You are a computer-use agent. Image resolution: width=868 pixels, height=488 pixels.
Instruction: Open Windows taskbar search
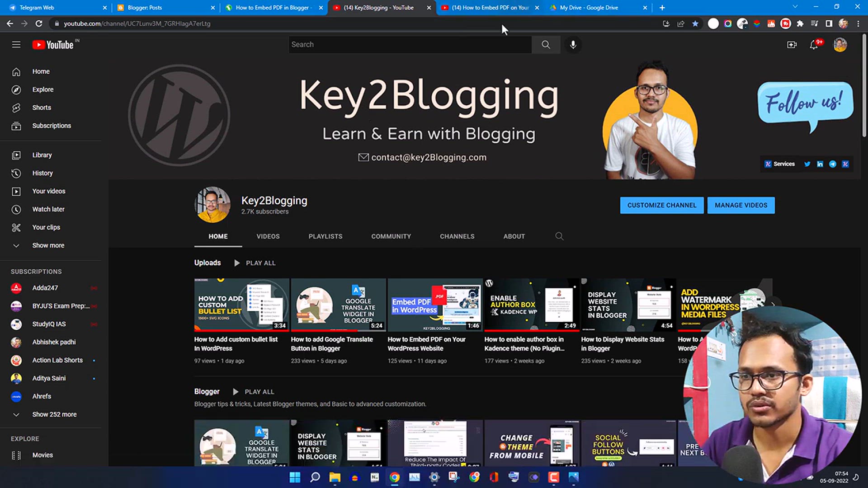315,477
